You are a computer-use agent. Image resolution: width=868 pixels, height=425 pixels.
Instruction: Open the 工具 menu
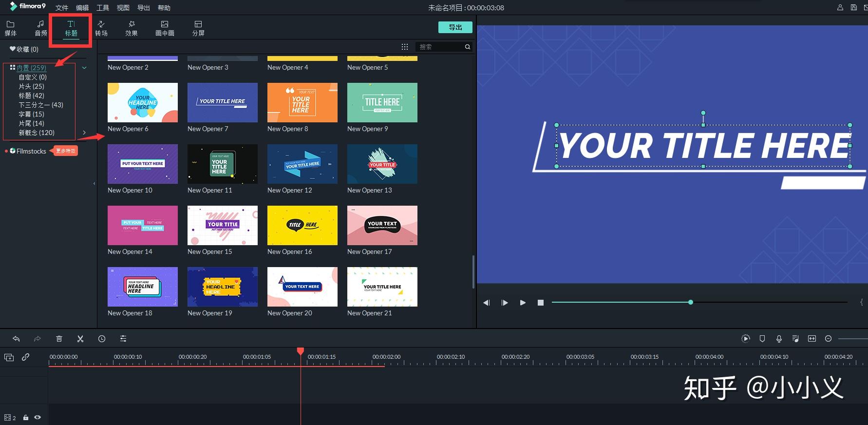(x=103, y=8)
